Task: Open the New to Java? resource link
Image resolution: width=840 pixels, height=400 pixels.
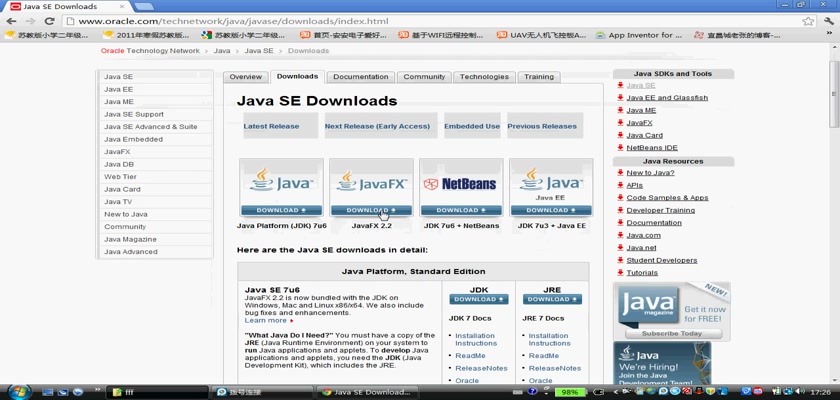Action: 650,173
